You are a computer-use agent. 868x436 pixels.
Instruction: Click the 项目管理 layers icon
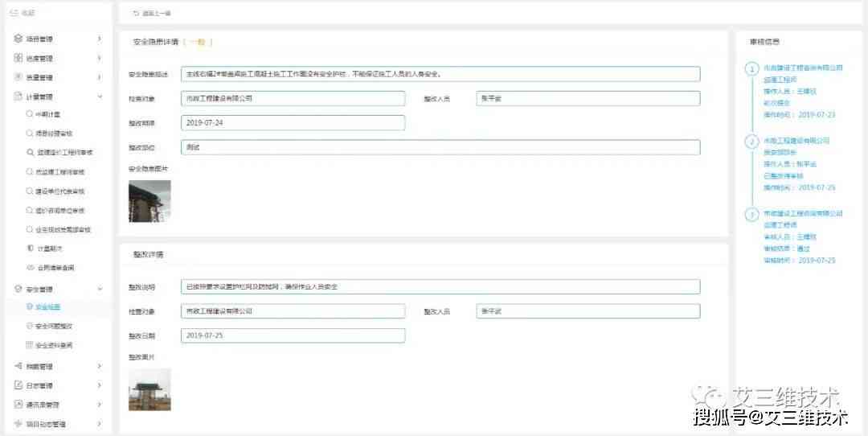[18, 39]
